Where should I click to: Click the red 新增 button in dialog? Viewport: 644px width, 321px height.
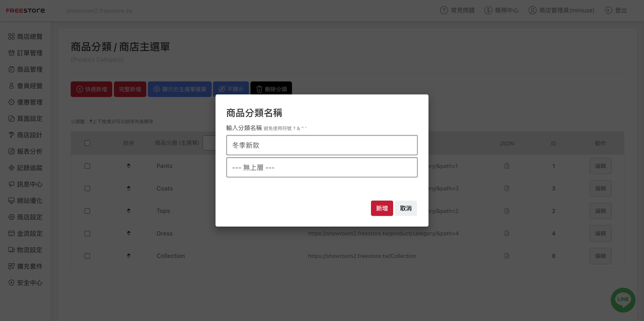(x=382, y=208)
